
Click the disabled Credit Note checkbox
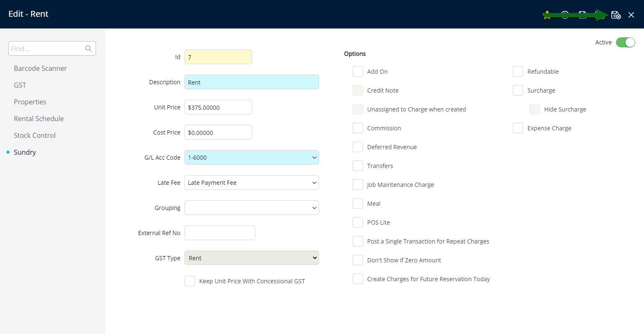coord(358,91)
